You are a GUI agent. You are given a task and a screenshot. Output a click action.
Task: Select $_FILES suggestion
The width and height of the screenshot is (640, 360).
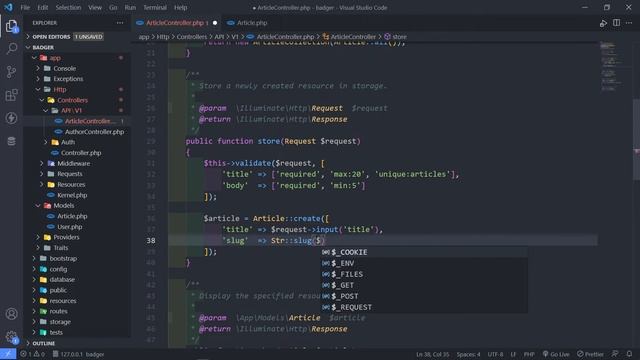pyautogui.click(x=424, y=274)
